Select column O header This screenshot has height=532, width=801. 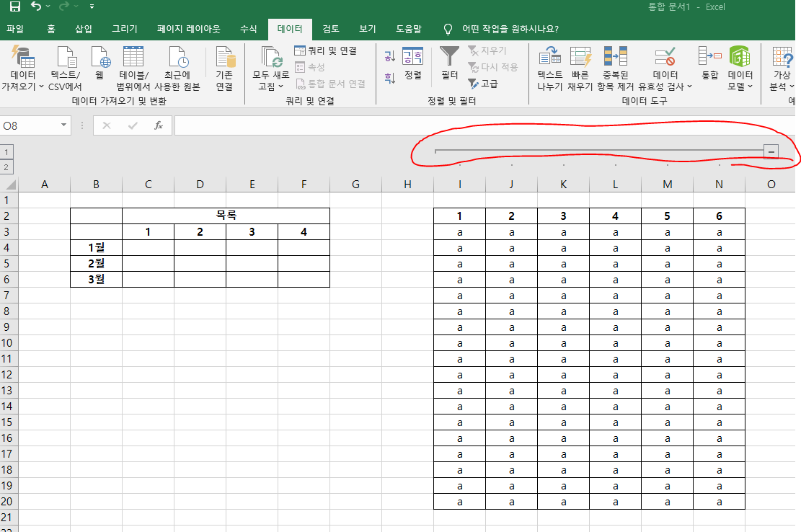[x=771, y=185]
